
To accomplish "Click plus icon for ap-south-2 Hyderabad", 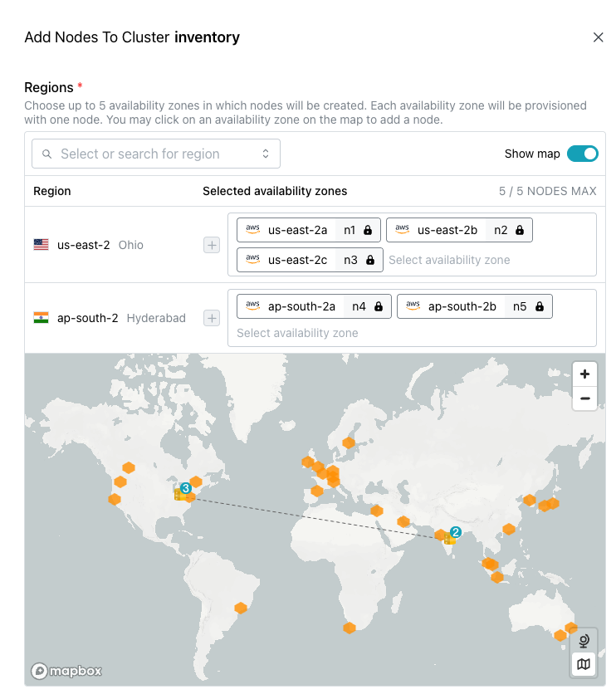I will 212,318.
